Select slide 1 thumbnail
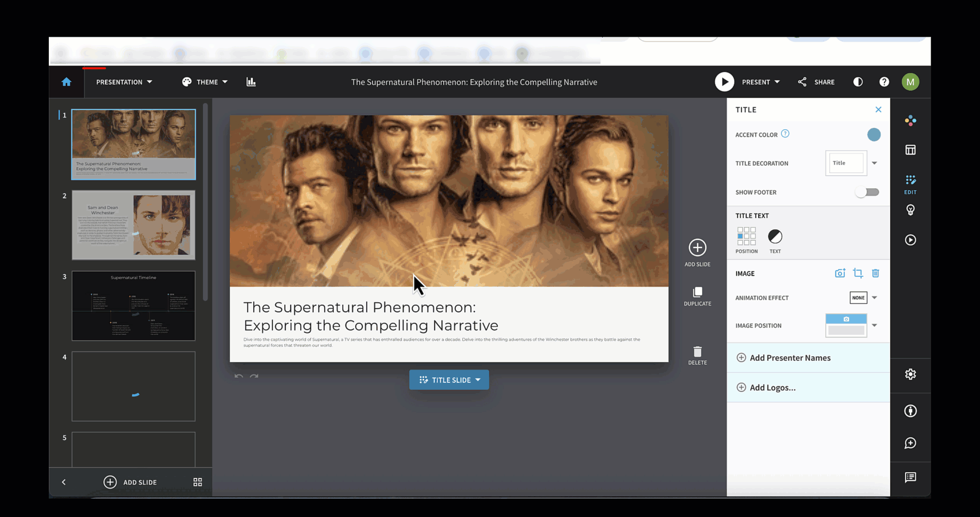 (134, 145)
